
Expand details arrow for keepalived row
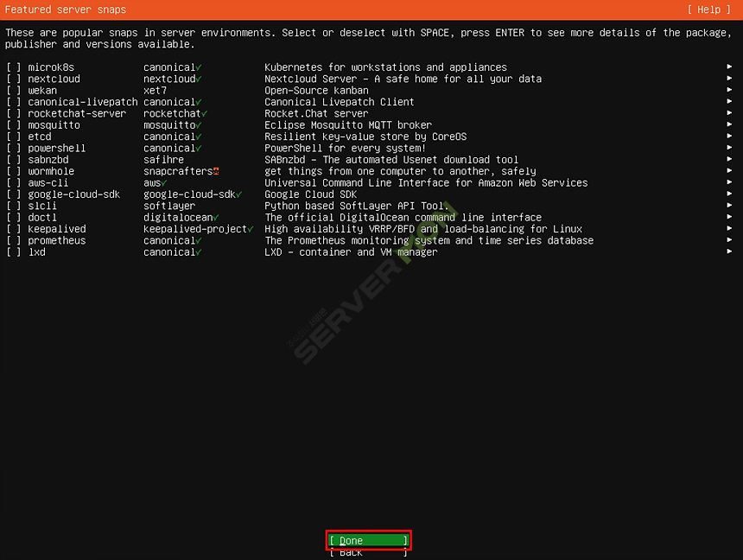[729, 228]
